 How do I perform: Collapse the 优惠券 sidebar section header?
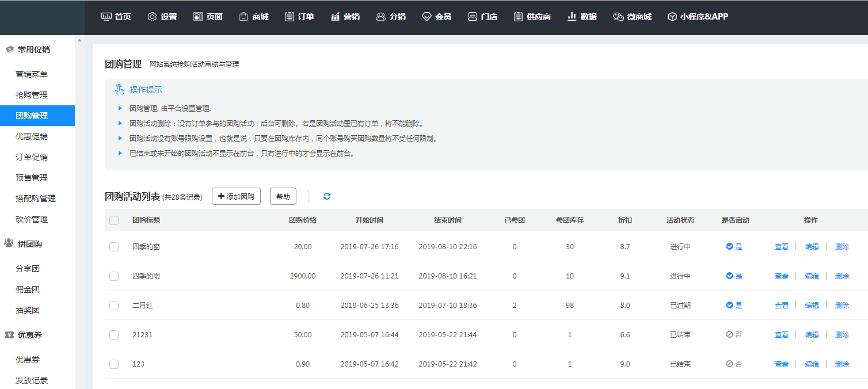tap(29, 335)
